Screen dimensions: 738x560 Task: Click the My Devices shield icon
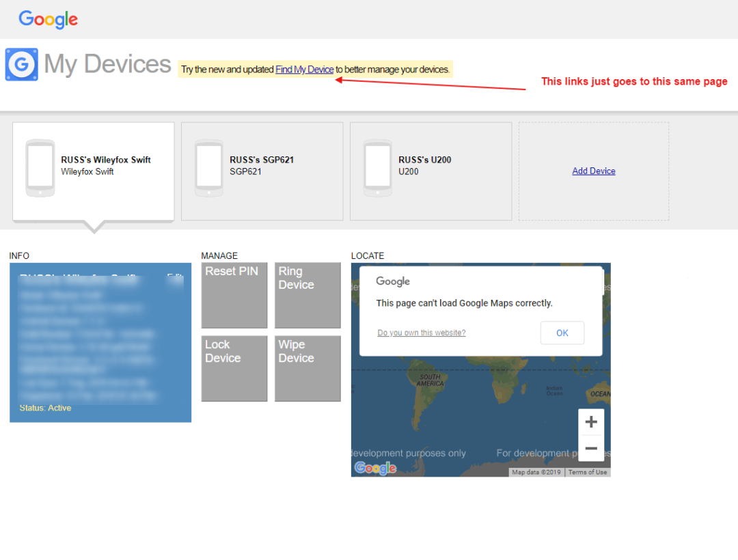pyautogui.click(x=21, y=64)
